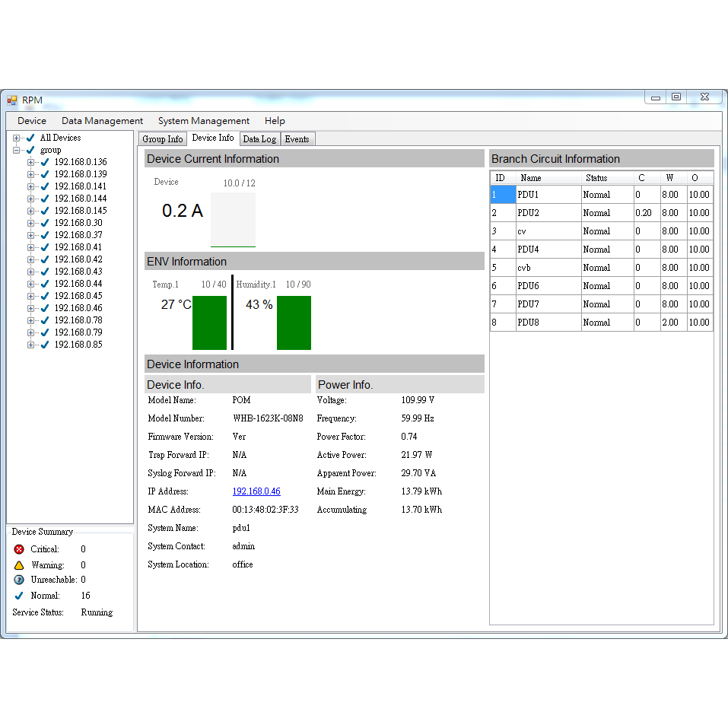The width and height of the screenshot is (728, 728).
Task: Click the yellow Warning triangle icon
Action: (x=19, y=565)
